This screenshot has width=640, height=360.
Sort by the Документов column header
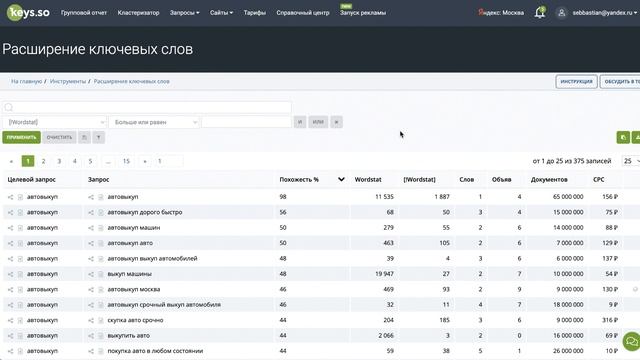(x=549, y=180)
